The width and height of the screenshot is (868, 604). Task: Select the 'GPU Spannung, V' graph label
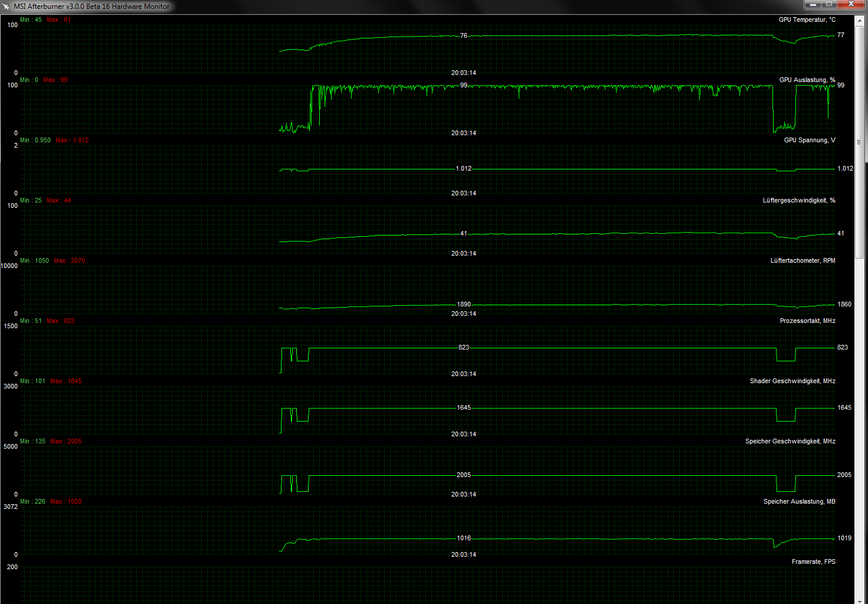tap(810, 140)
